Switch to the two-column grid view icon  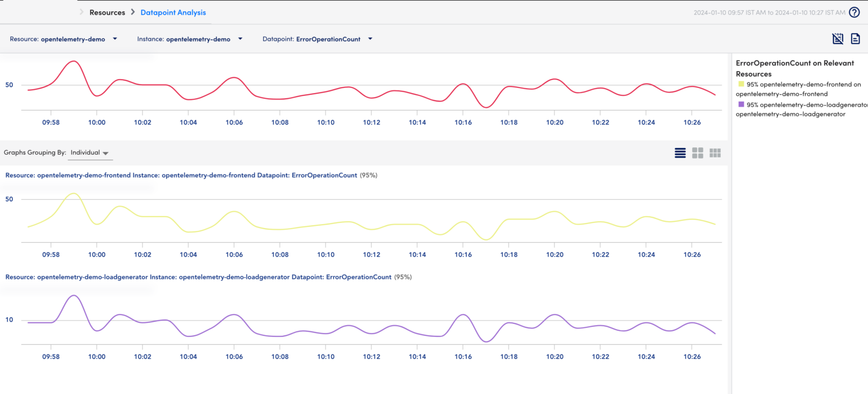[x=697, y=152]
